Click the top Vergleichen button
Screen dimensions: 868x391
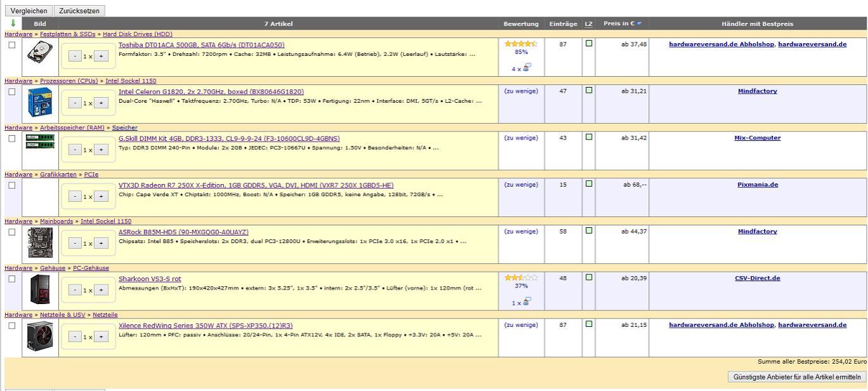pyautogui.click(x=29, y=11)
